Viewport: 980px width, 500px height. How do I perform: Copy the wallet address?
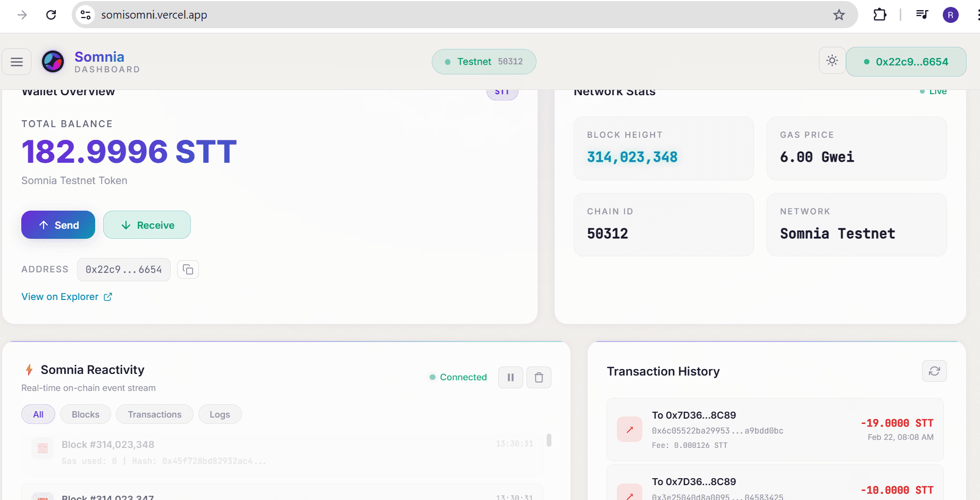point(188,269)
